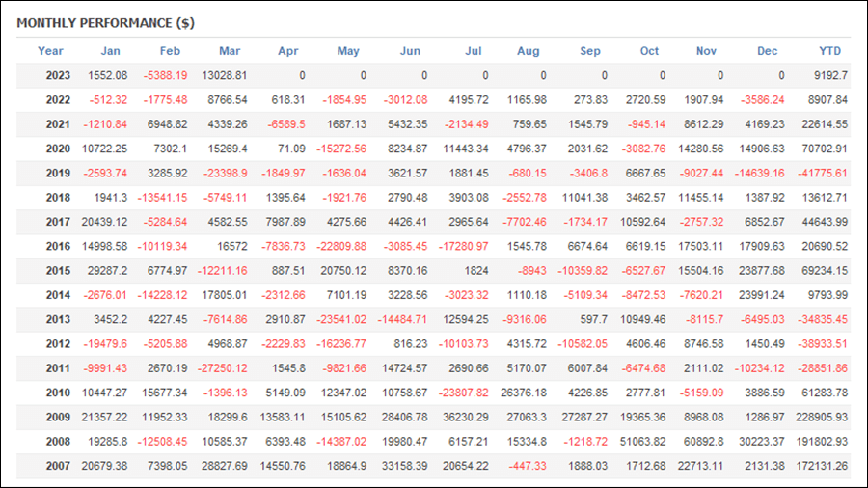Click the Sep column header

click(590, 51)
